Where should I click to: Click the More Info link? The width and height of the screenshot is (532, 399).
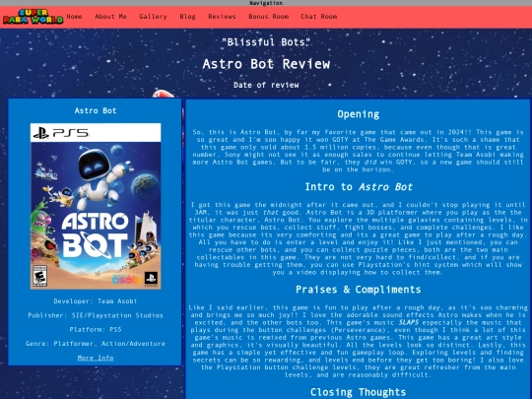[x=96, y=358]
